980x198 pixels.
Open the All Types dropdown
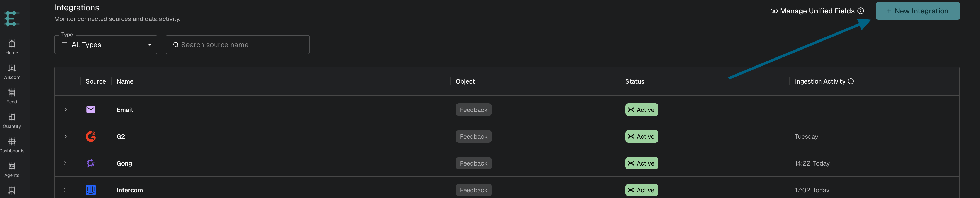point(106,45)
